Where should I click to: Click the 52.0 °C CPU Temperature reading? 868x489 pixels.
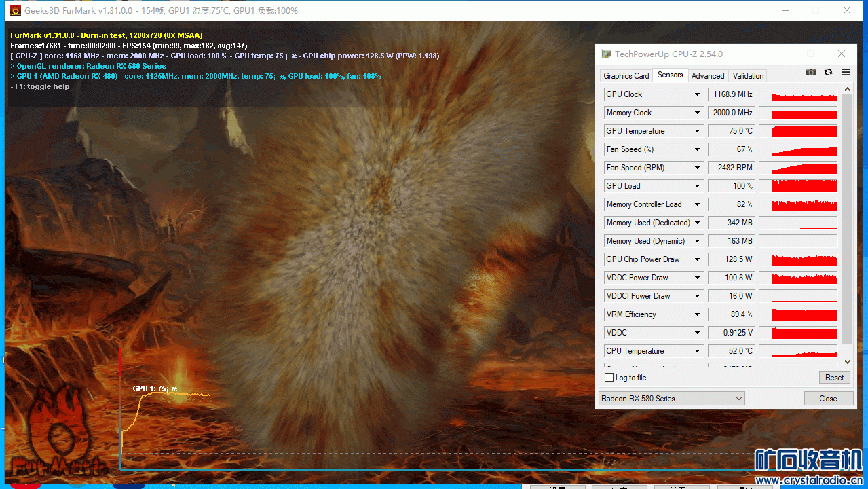(732, 351)
